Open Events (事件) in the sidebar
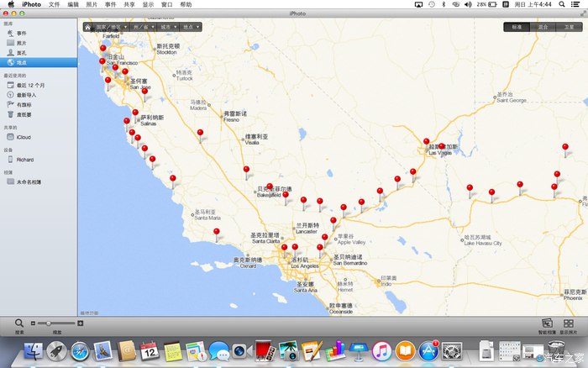The height and width of the screenshot is (368, 588). point(21,33)
